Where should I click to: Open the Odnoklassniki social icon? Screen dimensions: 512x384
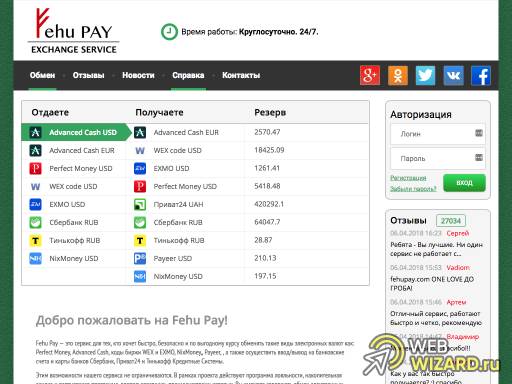click(398, 75)
